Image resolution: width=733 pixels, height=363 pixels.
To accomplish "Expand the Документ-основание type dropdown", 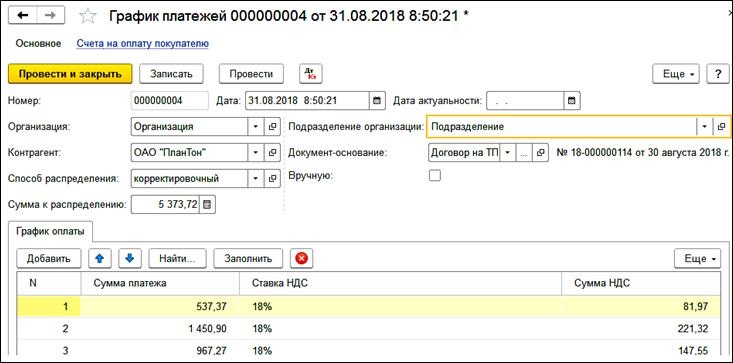I will pyautogui.click(x=508, y=152).
